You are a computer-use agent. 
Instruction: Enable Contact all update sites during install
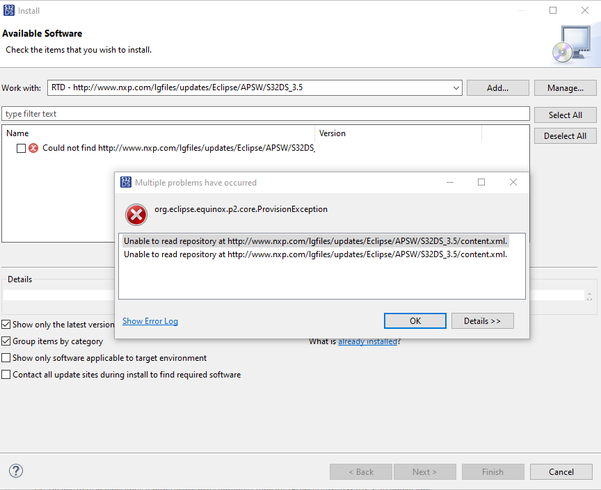click(x=6, y=374)
